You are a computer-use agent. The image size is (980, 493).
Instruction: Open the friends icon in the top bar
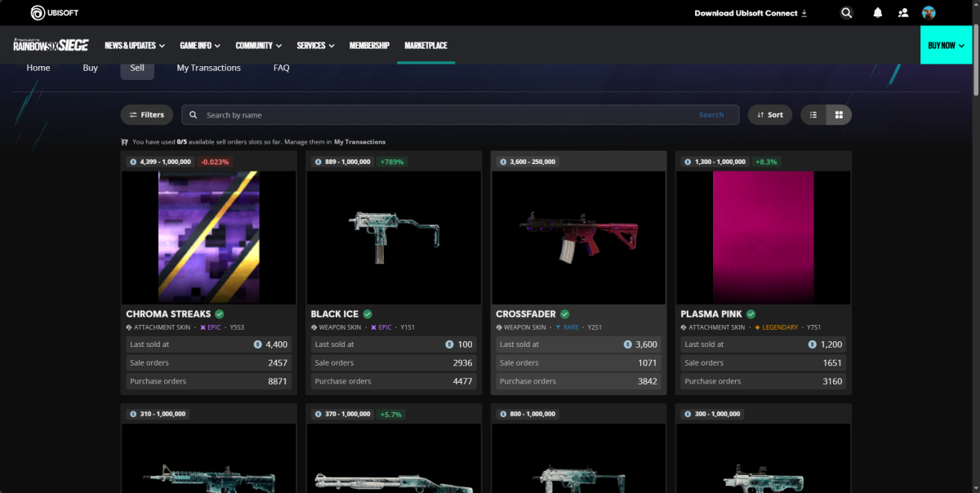pos(903,13)
